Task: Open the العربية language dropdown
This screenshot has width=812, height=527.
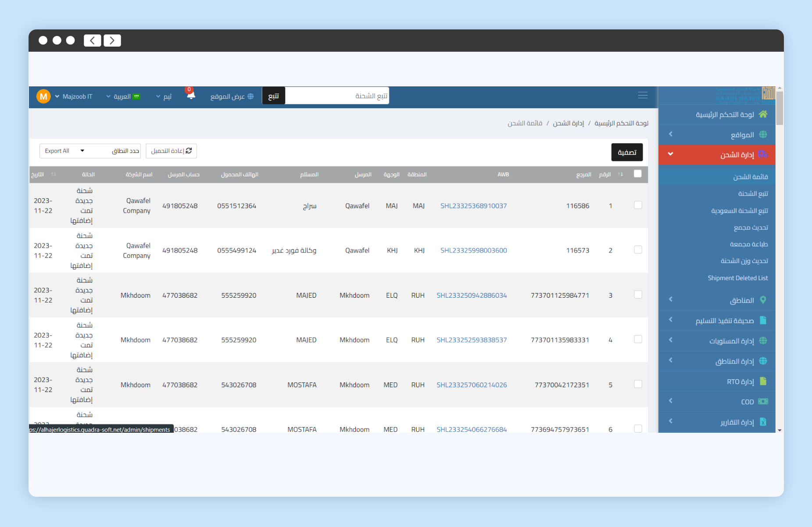Action: click(x=123, y=96)
